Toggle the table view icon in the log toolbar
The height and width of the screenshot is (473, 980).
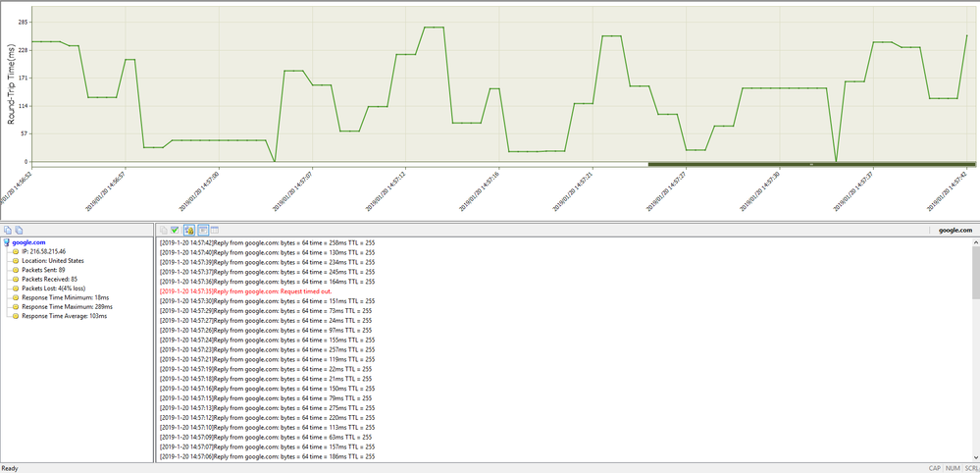pos(214,230)
